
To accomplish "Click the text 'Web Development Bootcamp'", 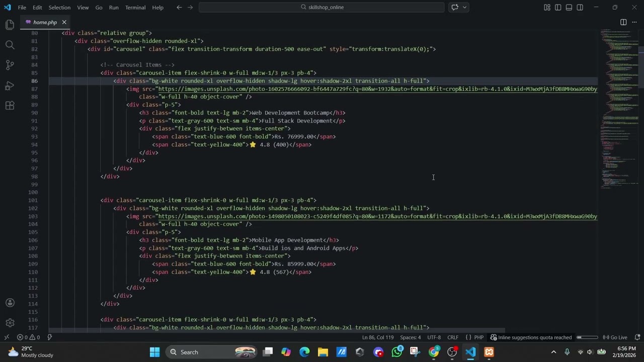I will point(290,113).
